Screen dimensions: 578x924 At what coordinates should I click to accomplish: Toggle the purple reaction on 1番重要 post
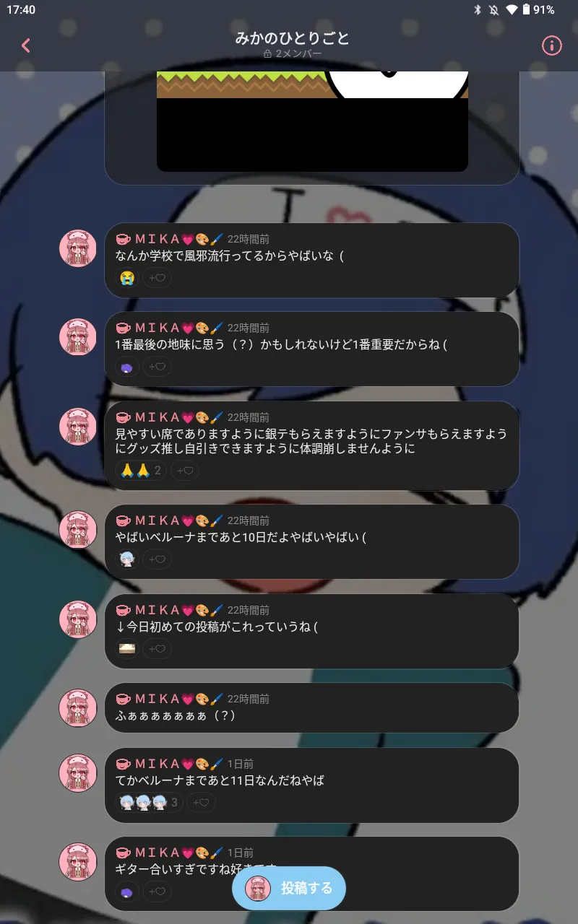[127, 367]
